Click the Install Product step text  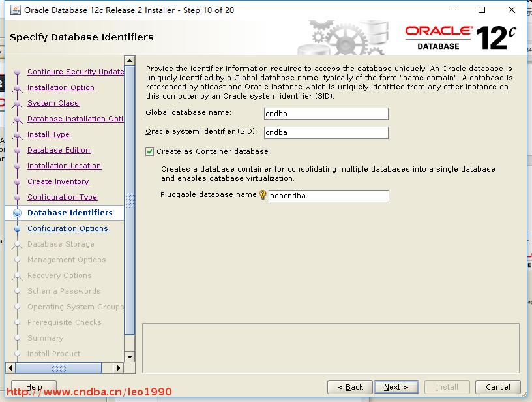coord(53,354)
